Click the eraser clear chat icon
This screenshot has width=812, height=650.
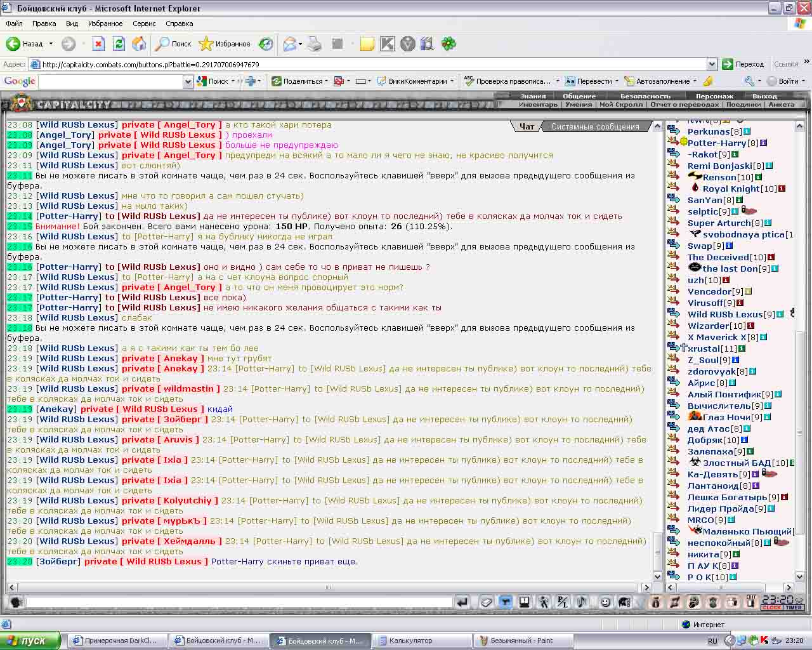(x=487, y=602)
